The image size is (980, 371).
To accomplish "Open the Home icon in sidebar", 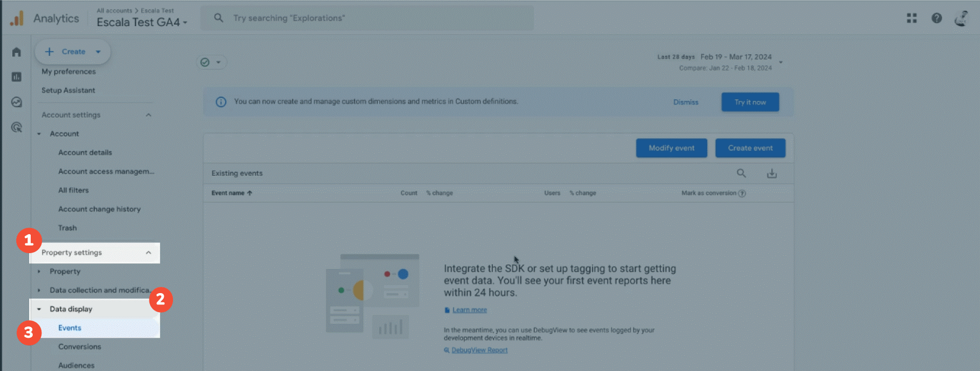I will coord(16,52).
